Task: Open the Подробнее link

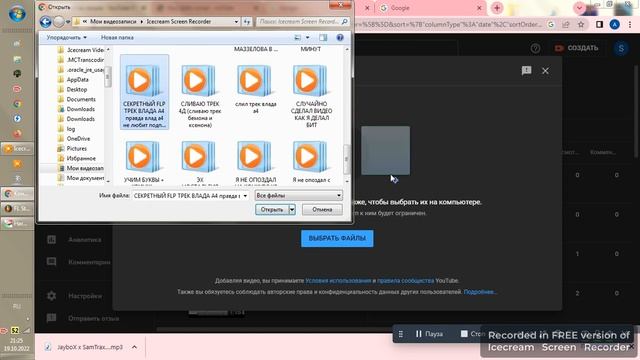Action: [x=480, y=292]
